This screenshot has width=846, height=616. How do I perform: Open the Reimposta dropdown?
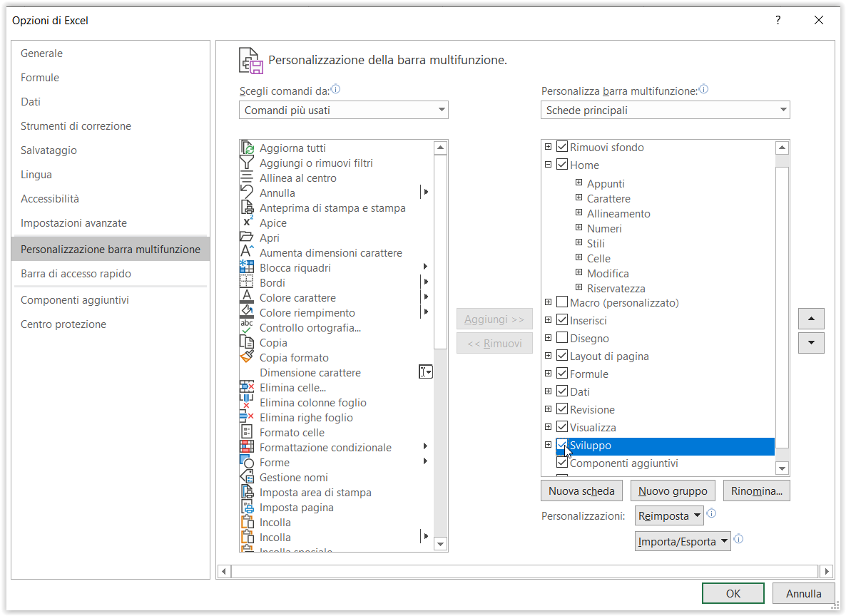pos(670,516)
